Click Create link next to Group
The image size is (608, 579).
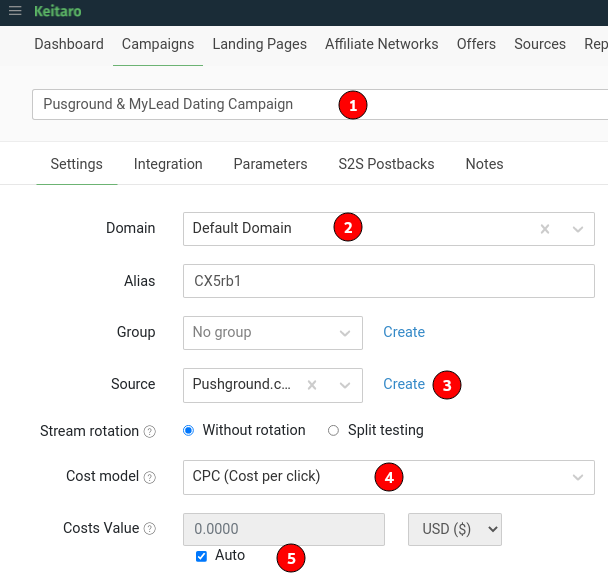click(404, 332)
